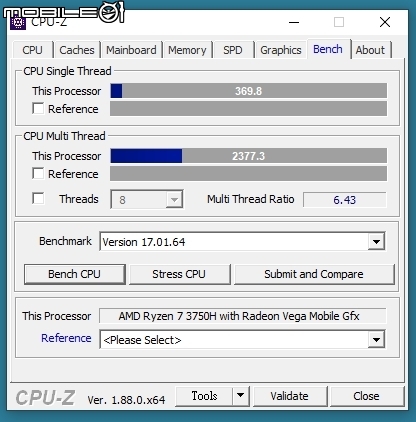Viewport: 416px width, 422px height.
Task: Enable Single Thread Reference checkbox
Action: pyautogui.click(x=38, y=109)
